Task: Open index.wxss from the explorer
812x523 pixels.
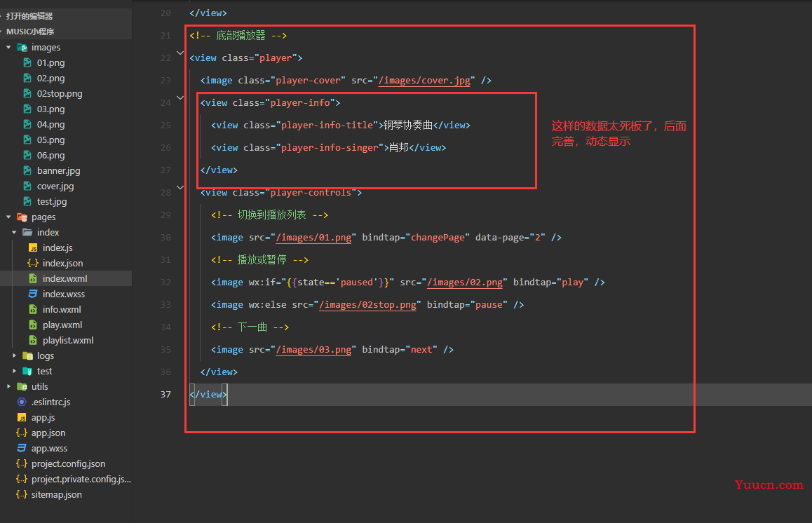Action: tap(64, 294)
